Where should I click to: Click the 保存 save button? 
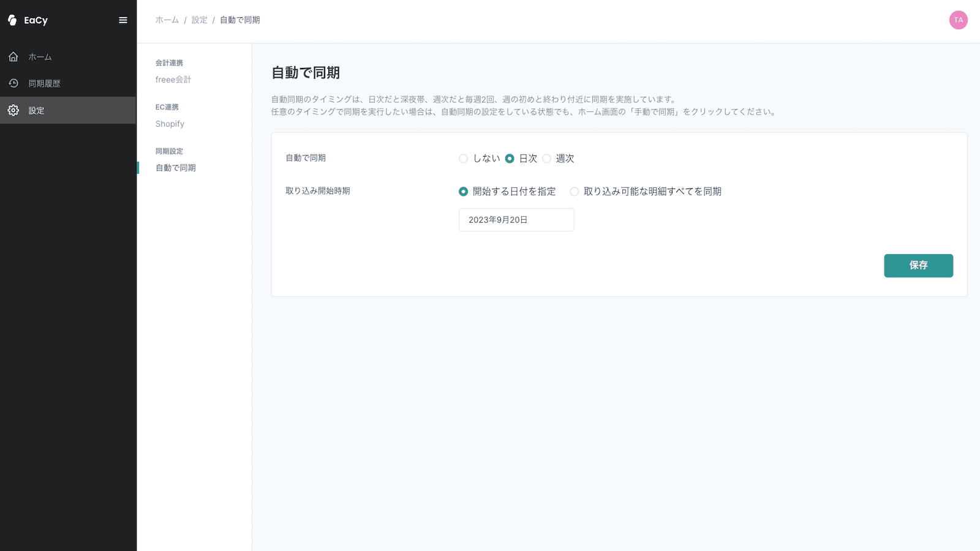[918, 266]
